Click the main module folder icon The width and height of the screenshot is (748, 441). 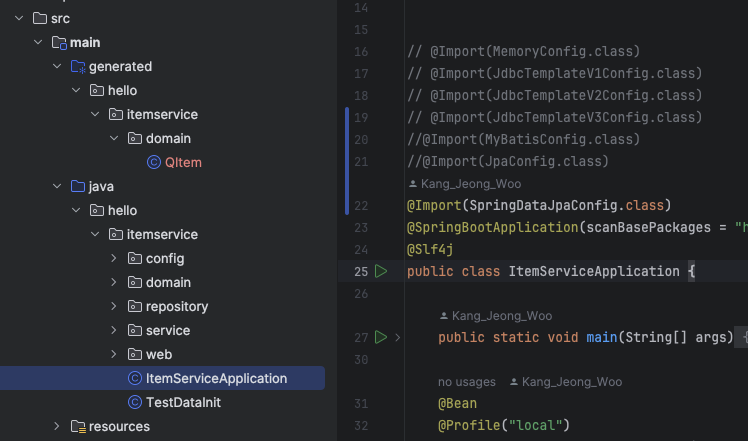(x=59, y=42)
